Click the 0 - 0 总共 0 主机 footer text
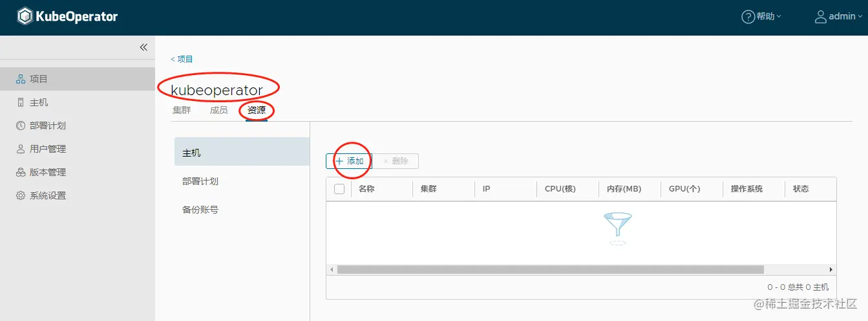 [798, 287]
